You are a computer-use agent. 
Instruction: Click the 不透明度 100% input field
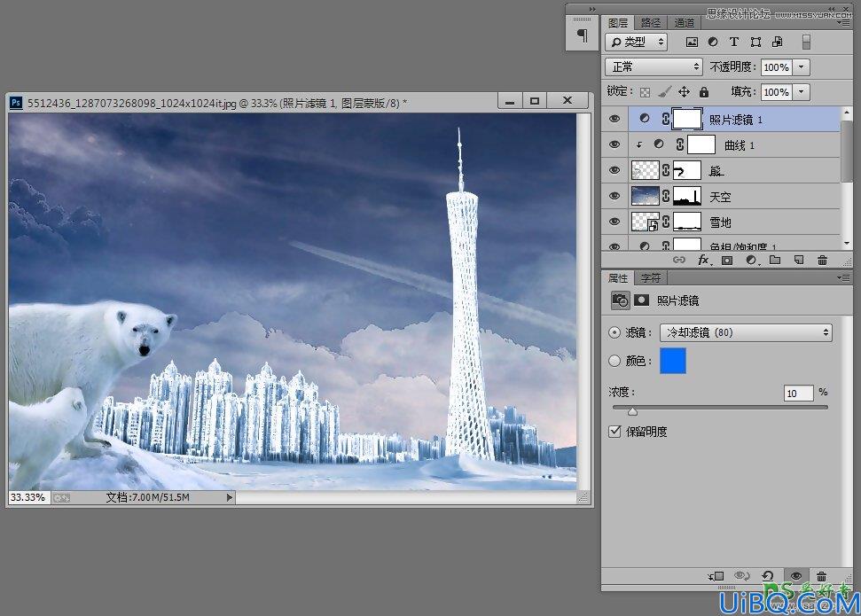tap(776, 67)
